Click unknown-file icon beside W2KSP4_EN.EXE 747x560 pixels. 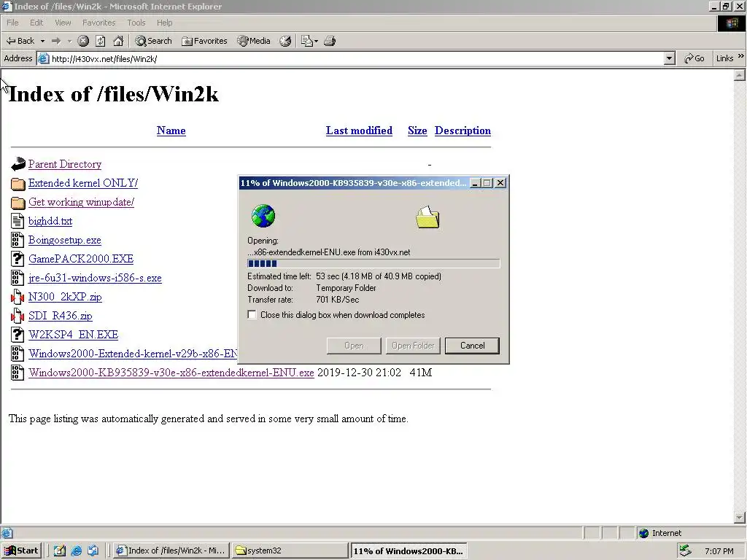pyautogui.click(x=18, y=335)
